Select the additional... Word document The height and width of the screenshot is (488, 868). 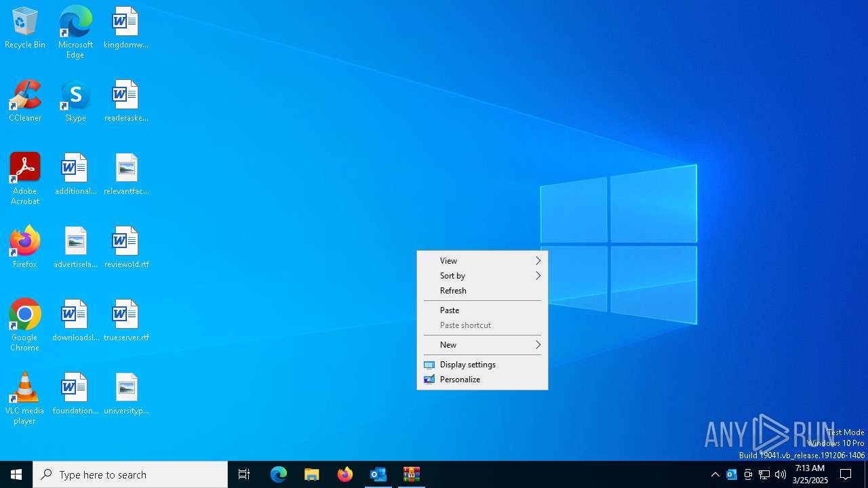(x=75, y=175)
